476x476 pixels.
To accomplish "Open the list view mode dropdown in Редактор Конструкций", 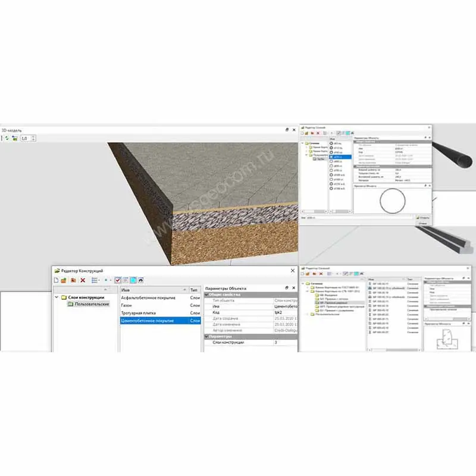I will click(x=96, y=280).
